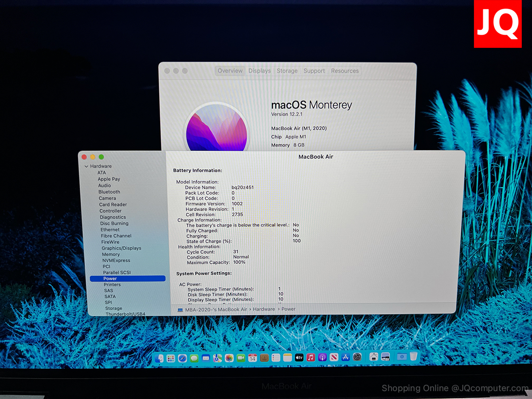The height and width of the screenshot is (399, 532).
Task: Select Disc Burning in the sidebar
Action: tap(114, 223)
